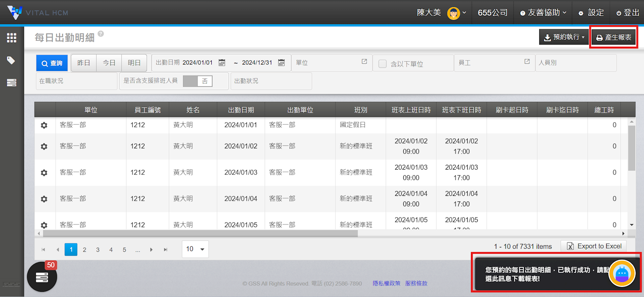
Task: Click Export to Excel button
Action: [594, 246]
